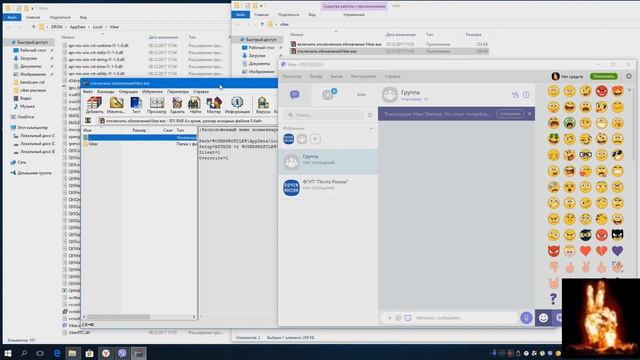This screenshot has height=360, width=640.
Task: Click Viber message input field
Action: (464, 318)
